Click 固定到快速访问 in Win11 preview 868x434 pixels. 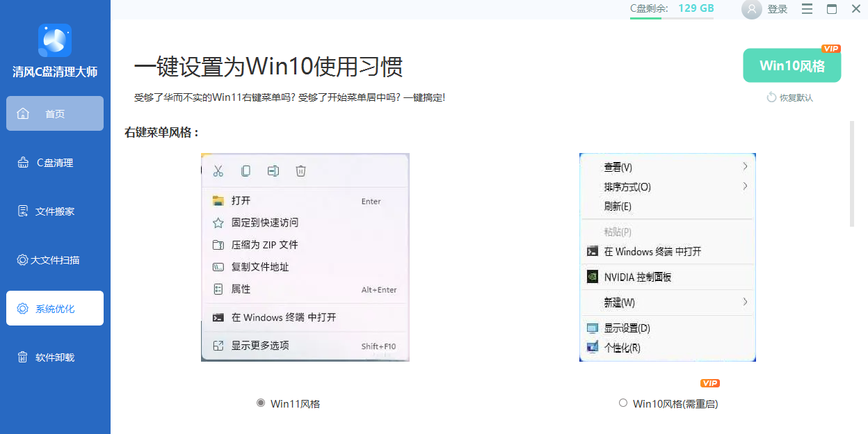pos(265,223)
